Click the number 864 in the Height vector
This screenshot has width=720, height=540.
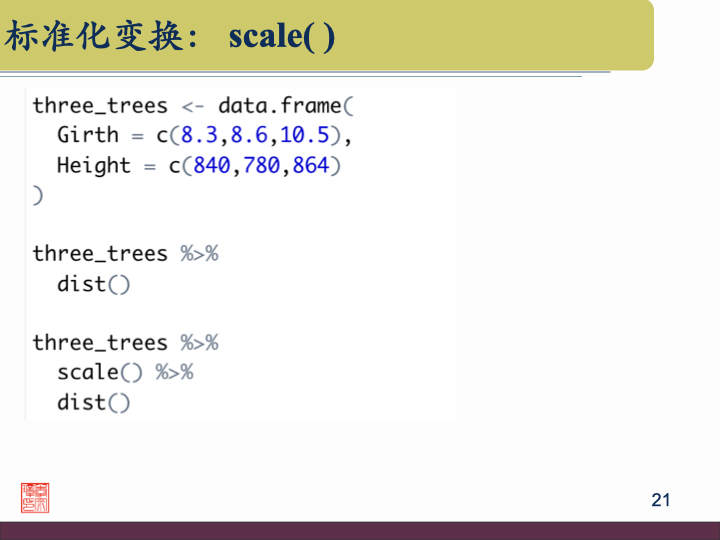(311, 165)
